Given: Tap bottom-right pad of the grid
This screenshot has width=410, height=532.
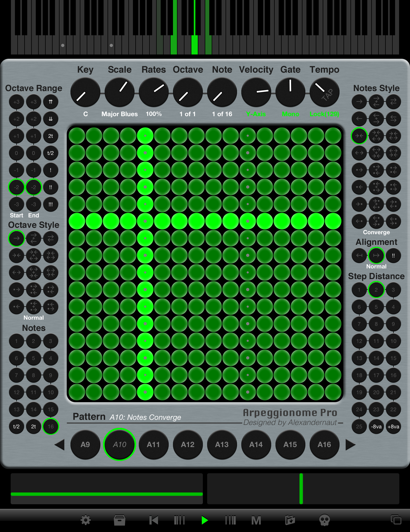Looking at the screenshot, I should [333, 392].
